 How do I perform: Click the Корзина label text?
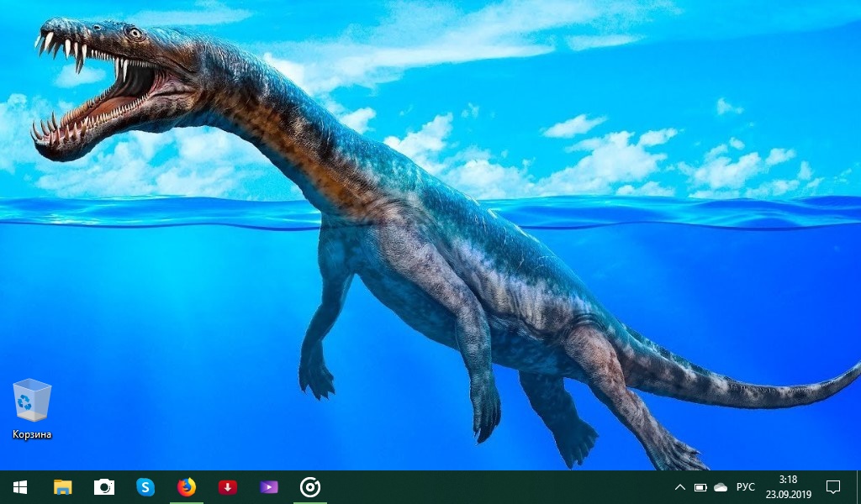32,434
